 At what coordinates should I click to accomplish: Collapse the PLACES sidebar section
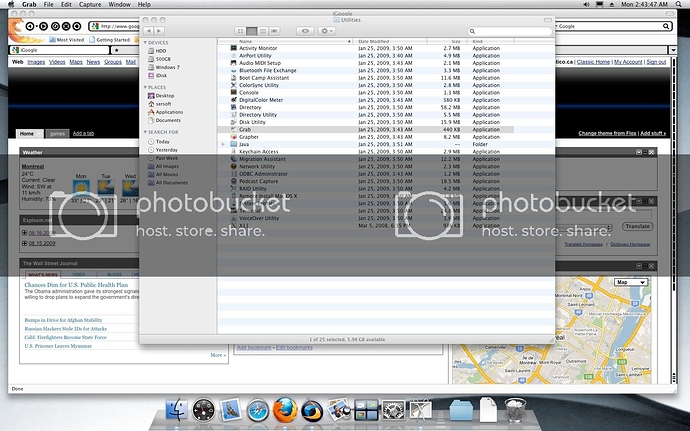pos(145,87)
